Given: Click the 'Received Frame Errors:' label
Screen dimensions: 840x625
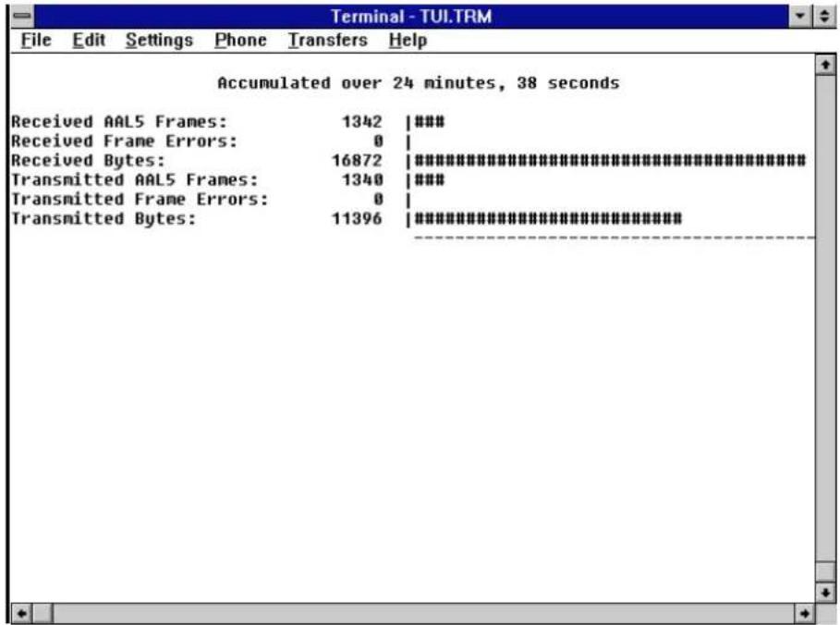Looking at the screenshot, I should coord(124,141).
